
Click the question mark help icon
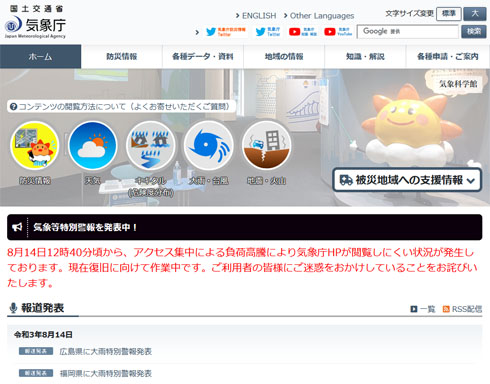[13, 107]
